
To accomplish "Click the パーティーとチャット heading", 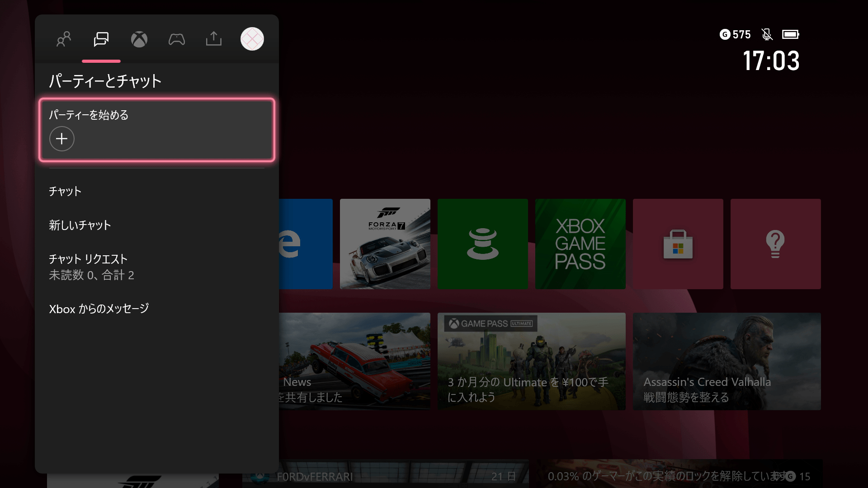I will [105, 81].
